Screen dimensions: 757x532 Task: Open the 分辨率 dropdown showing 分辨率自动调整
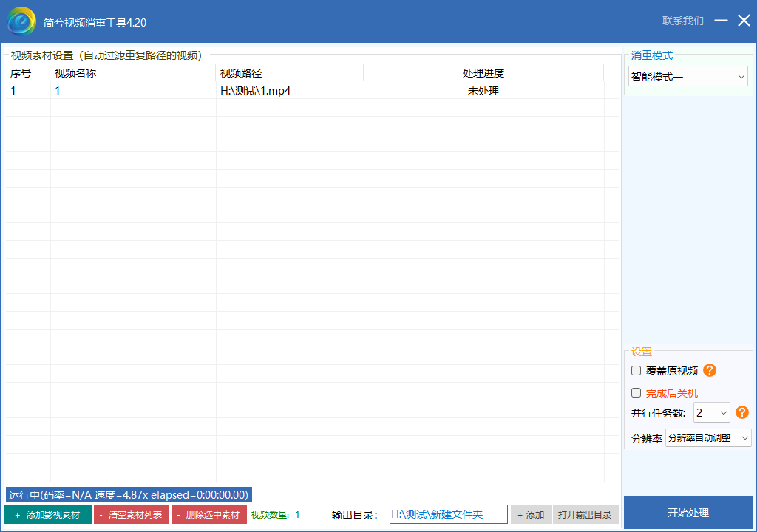[x=708, y=438]
